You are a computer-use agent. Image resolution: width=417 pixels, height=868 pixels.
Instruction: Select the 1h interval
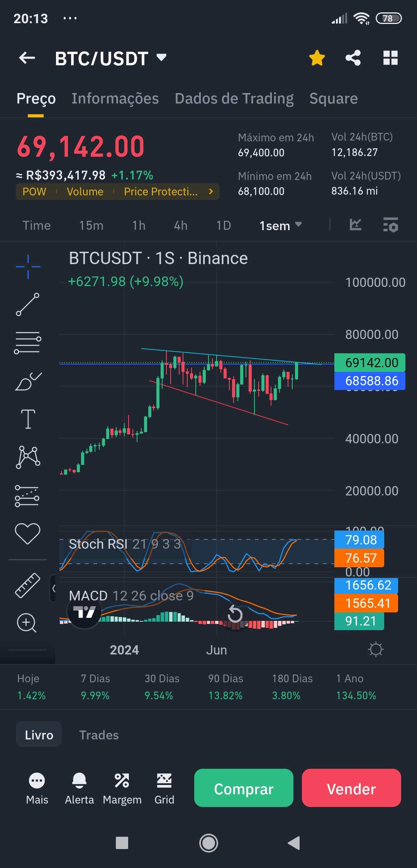tap(139, 225)
